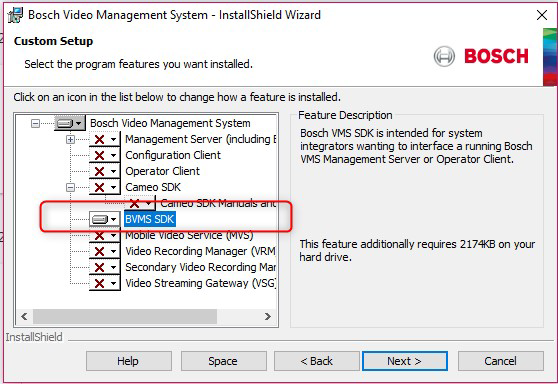Collapse the root Bosch Video Management System node
This screenshot has width=558, height=384.
coord(35,123)
